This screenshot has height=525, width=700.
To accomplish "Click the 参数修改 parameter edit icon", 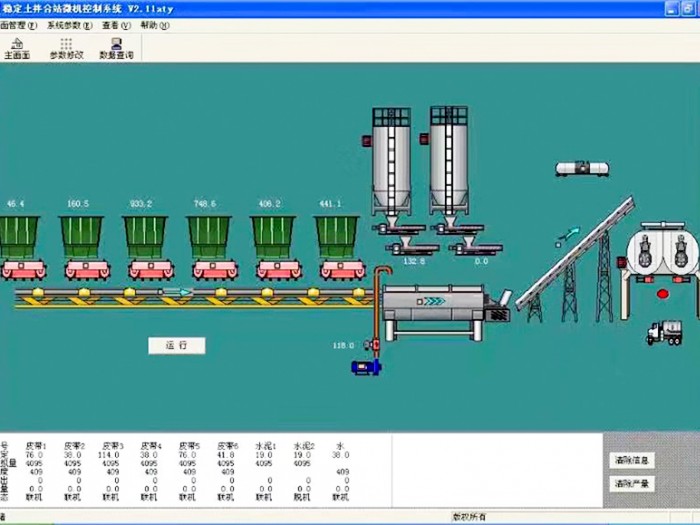I will (66, 48).
